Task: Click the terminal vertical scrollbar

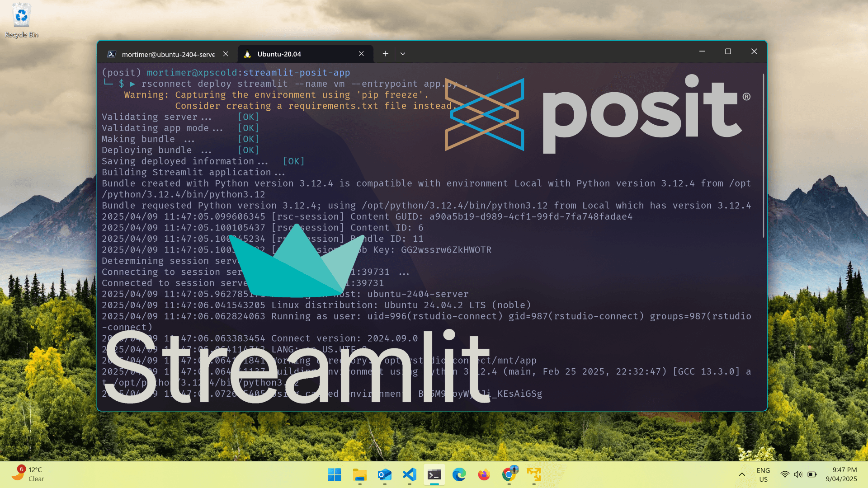Action: pyautogui.click(x=763, y=156)
